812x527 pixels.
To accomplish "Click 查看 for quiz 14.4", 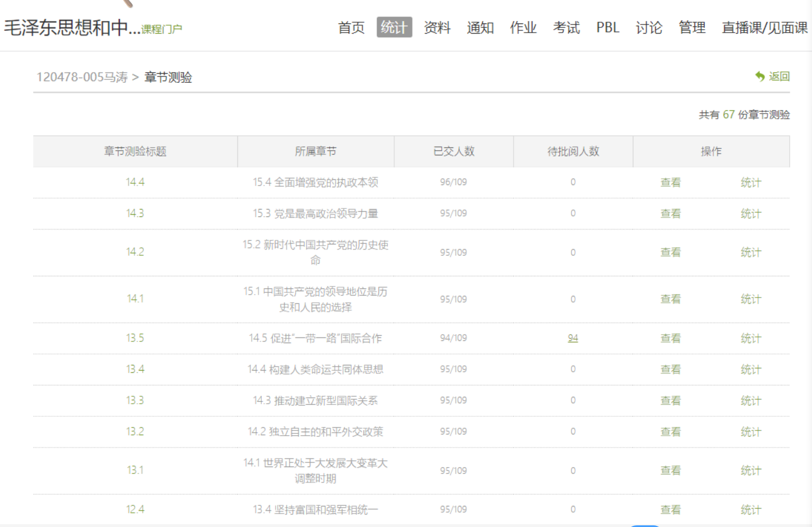I will [670, 183].
